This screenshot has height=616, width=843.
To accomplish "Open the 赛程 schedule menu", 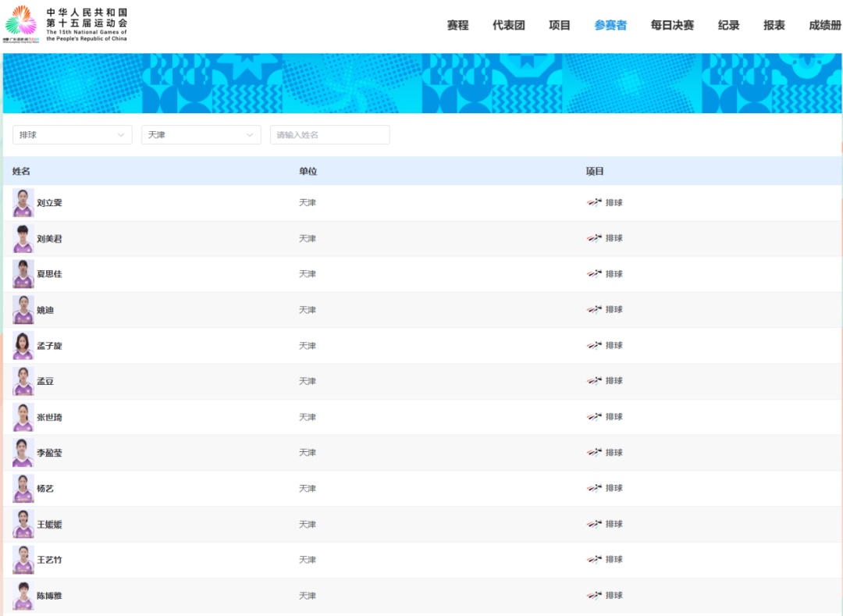I will [x=457, y=25].
